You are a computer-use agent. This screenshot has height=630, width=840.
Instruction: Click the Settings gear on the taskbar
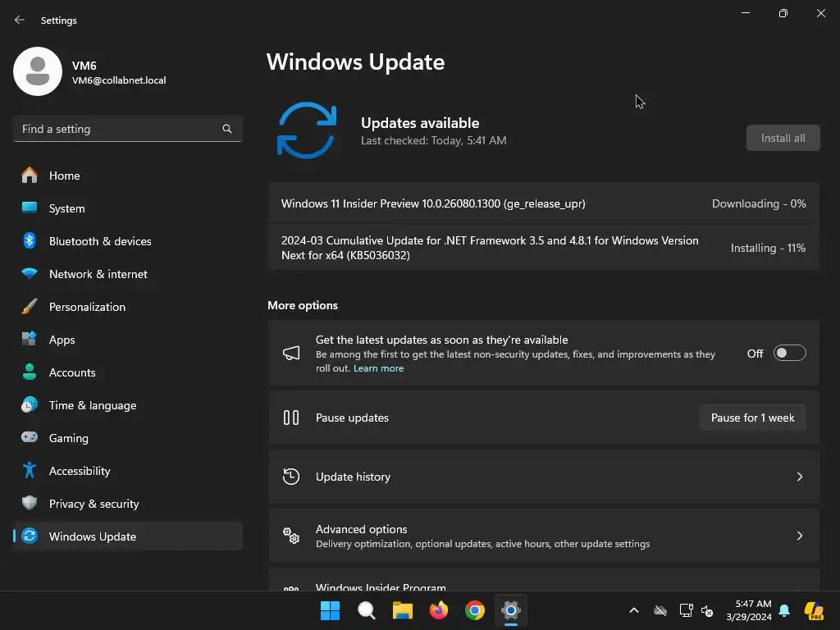(511, 610)
